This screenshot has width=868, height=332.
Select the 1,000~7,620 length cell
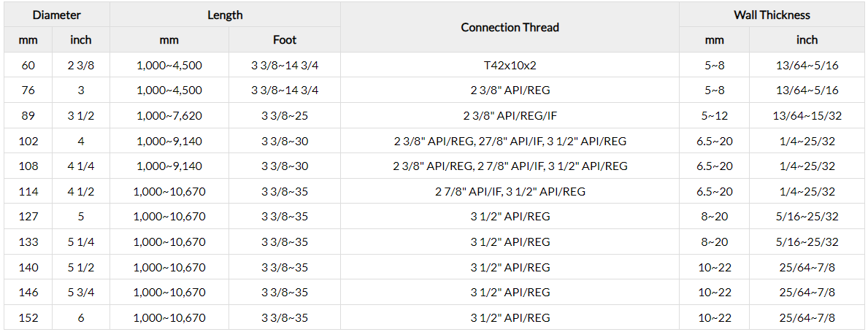pyautogui.click(x=169, y=116)
